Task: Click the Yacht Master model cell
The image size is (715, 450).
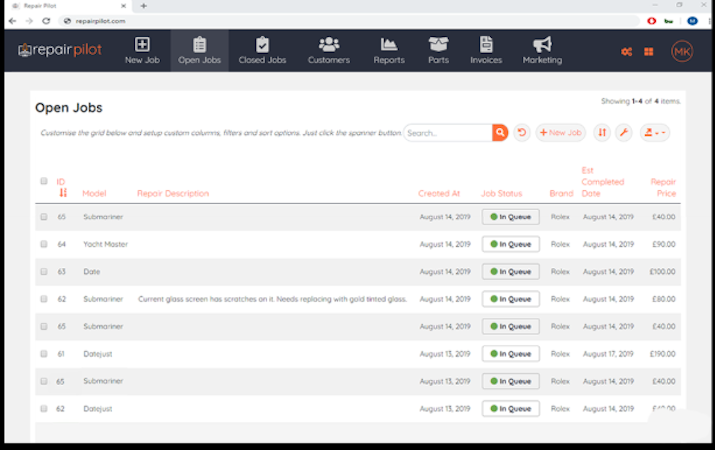Action: coord(105,244)
